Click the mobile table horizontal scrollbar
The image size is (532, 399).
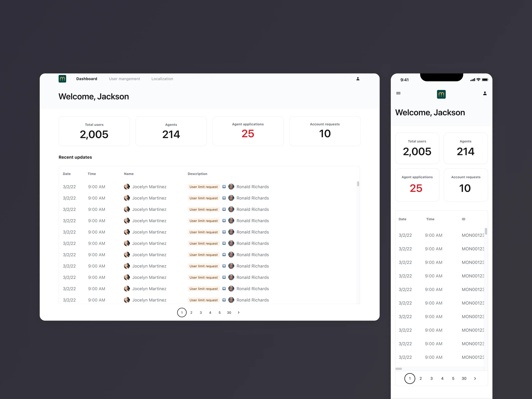[x=399, y=369]
